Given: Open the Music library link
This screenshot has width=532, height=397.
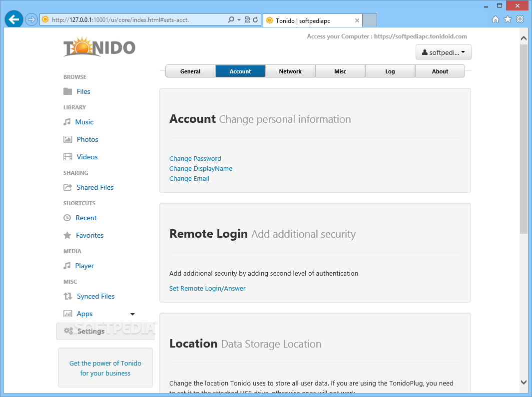Looking at the screenshot, I should 84,122.
